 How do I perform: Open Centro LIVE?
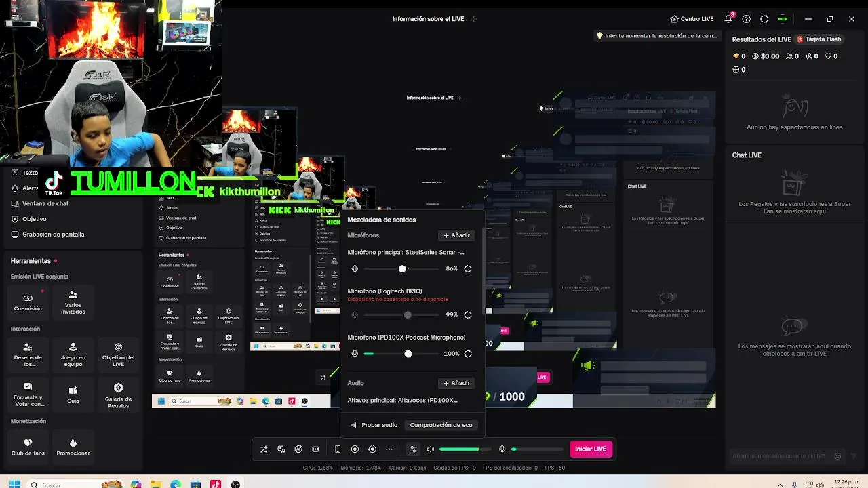692,19
